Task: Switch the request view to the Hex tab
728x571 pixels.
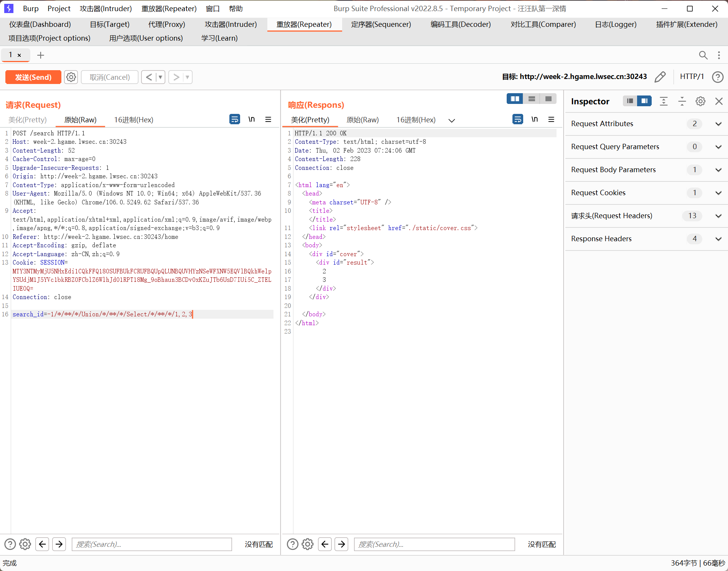Action: click(x=133, y=120)
